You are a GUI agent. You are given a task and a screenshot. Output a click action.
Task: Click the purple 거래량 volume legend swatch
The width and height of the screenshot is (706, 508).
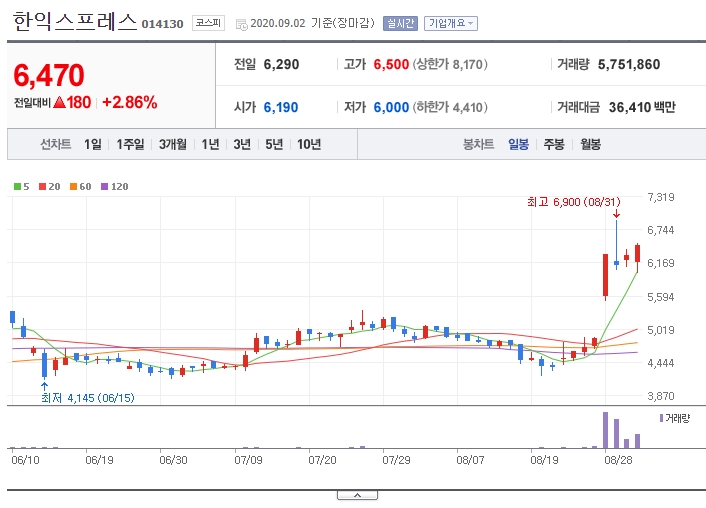[x=661, y=418]
